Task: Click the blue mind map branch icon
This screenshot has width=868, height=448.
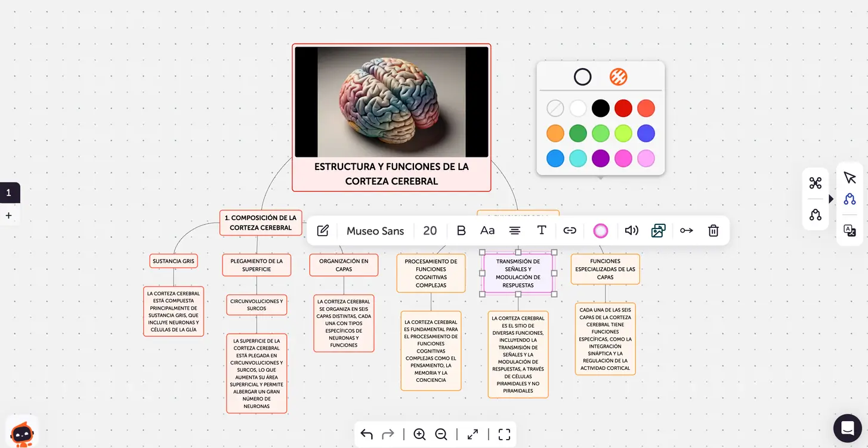Action: [850, 199]
